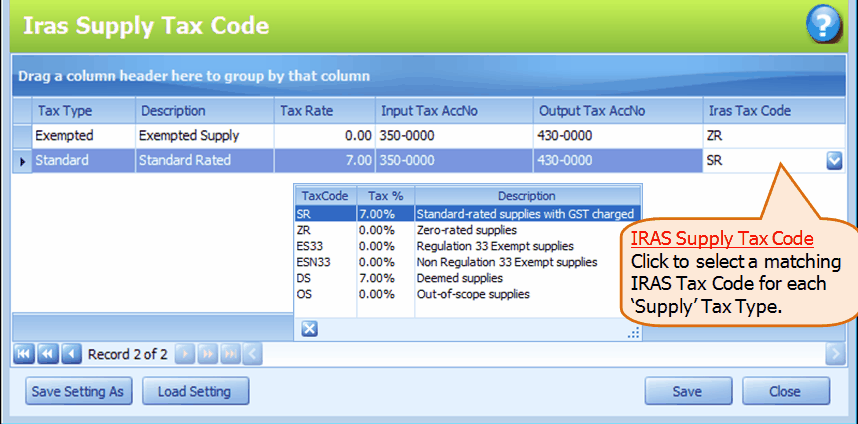
Task: Sort by Input Tax AccNo column header
Action: pyautogui.click(x=454, y=111)
